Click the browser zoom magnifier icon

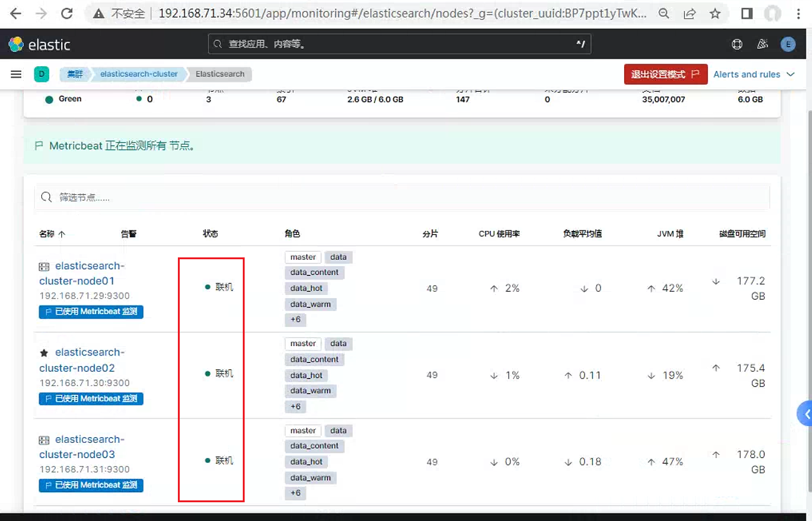coord(664,13)
